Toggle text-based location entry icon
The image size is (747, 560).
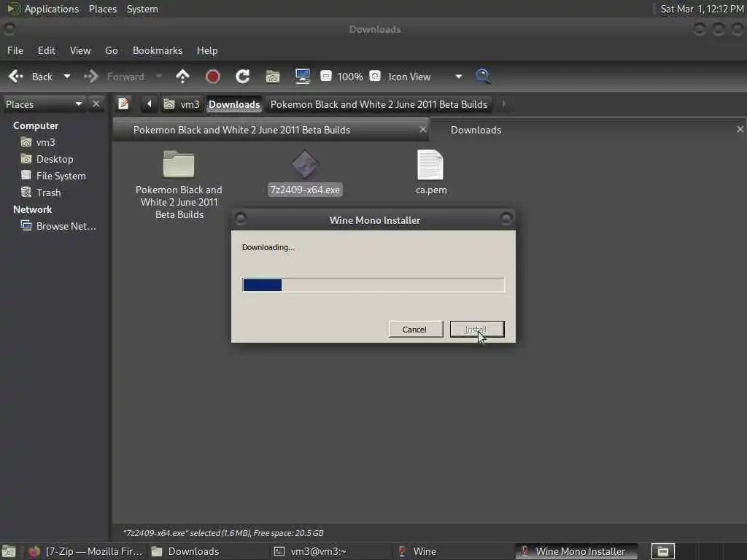pyautogui.click(x=123, y=104)
